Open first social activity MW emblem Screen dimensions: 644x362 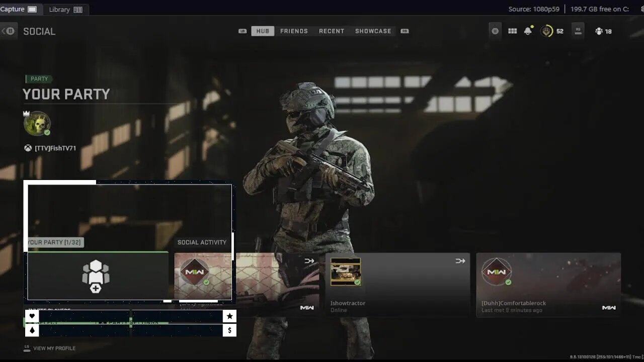coord(195,272)
